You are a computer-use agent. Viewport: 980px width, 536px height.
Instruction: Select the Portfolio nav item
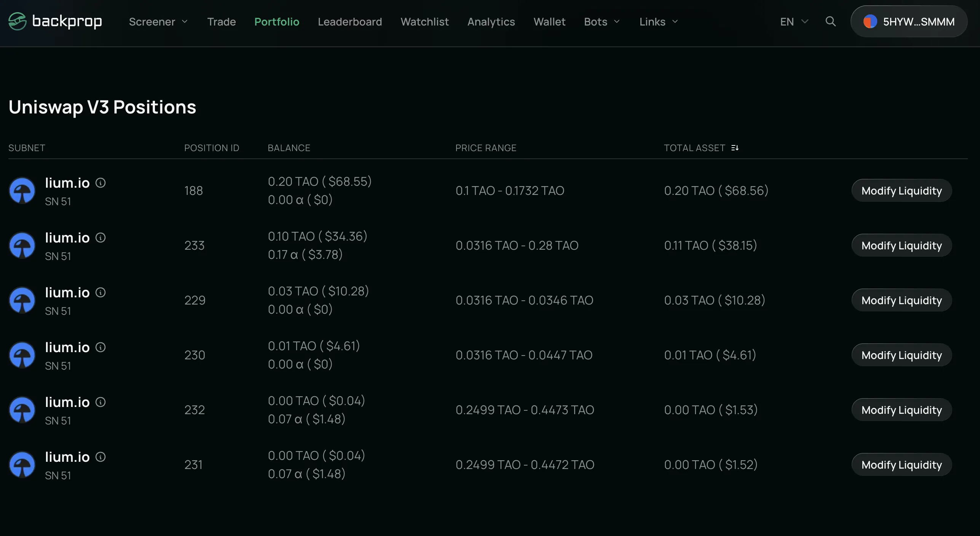pyautogui.click(x=277, y=22)
